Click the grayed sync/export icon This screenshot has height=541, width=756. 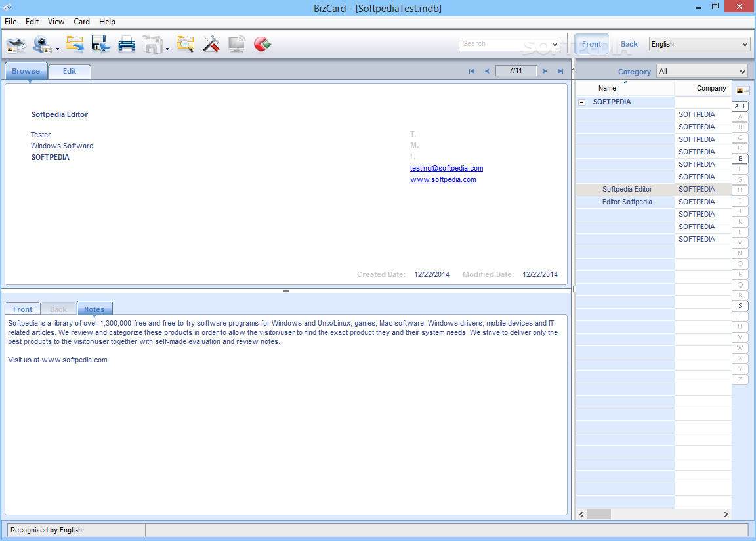[x=153, y=45]
